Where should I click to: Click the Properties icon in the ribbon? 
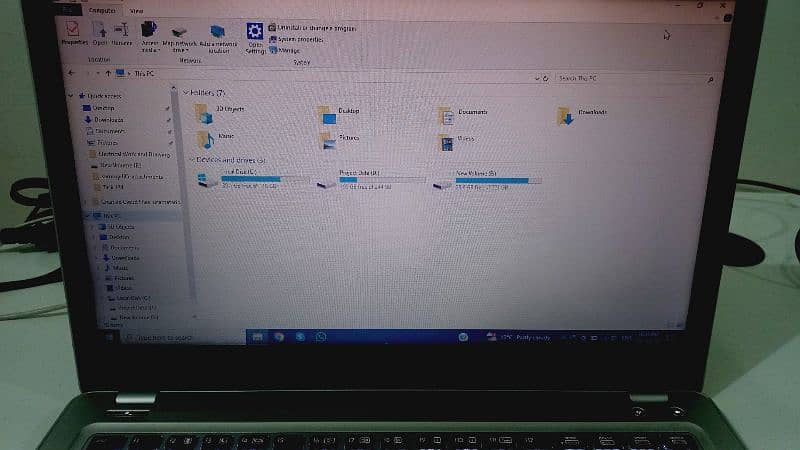(x=74, y=31)
